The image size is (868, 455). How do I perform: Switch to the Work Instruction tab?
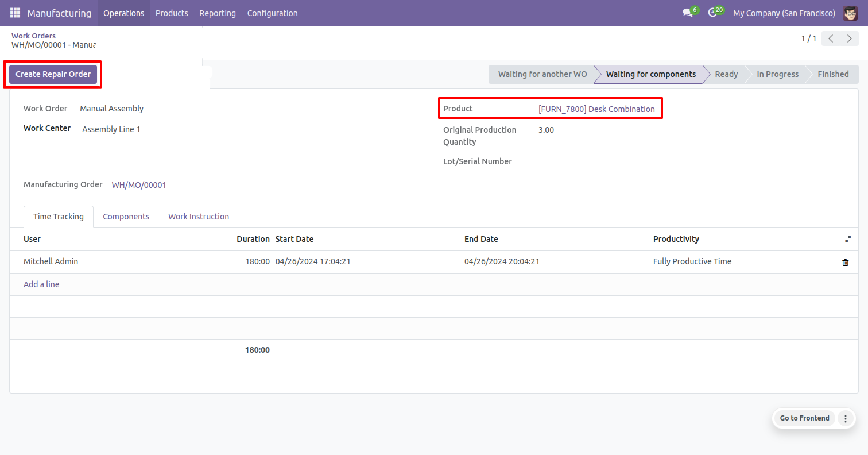(x=199, y=217)
